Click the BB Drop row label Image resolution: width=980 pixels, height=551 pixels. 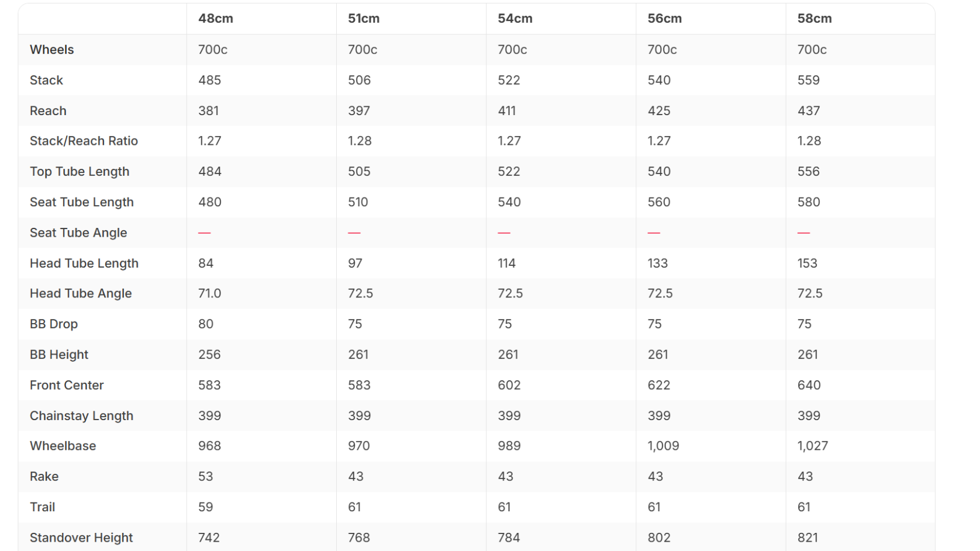(x=54, y=324)
